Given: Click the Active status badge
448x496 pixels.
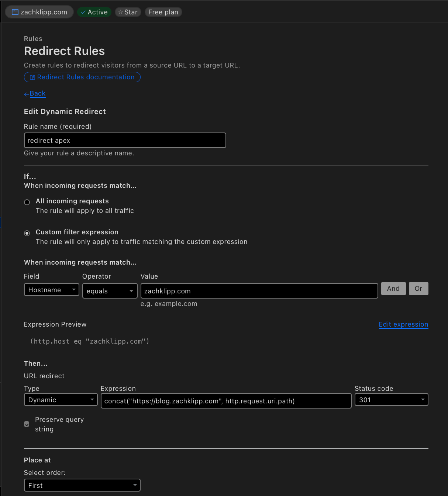Looking at the screenshot, I should tap(94, 12).
